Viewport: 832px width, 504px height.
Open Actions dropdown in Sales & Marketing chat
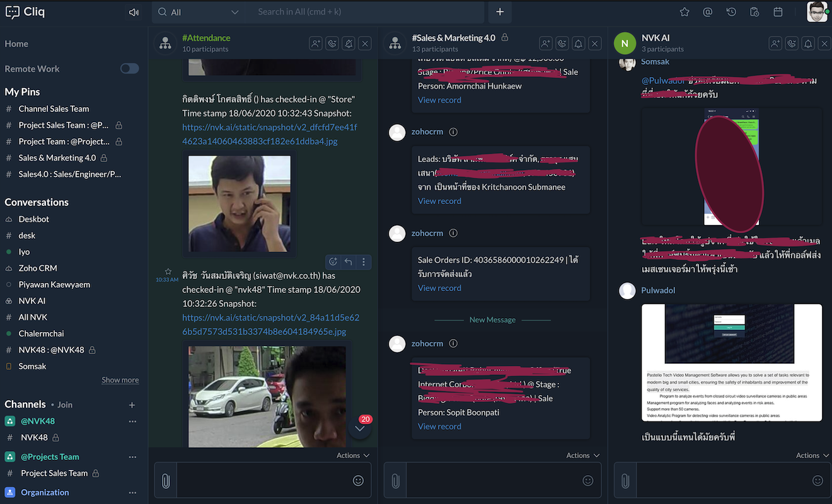coord(583,455)
